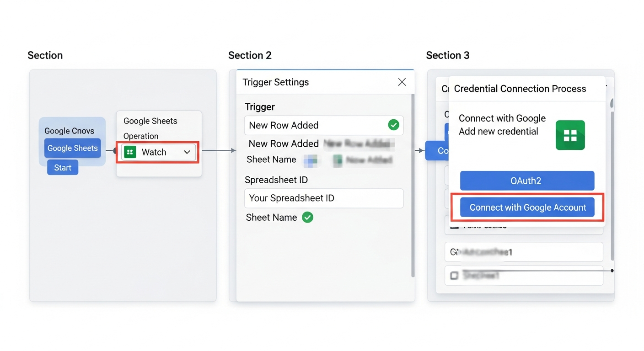
Task: Click connector dot left of Watch dropdown
Action: (115, 151)
